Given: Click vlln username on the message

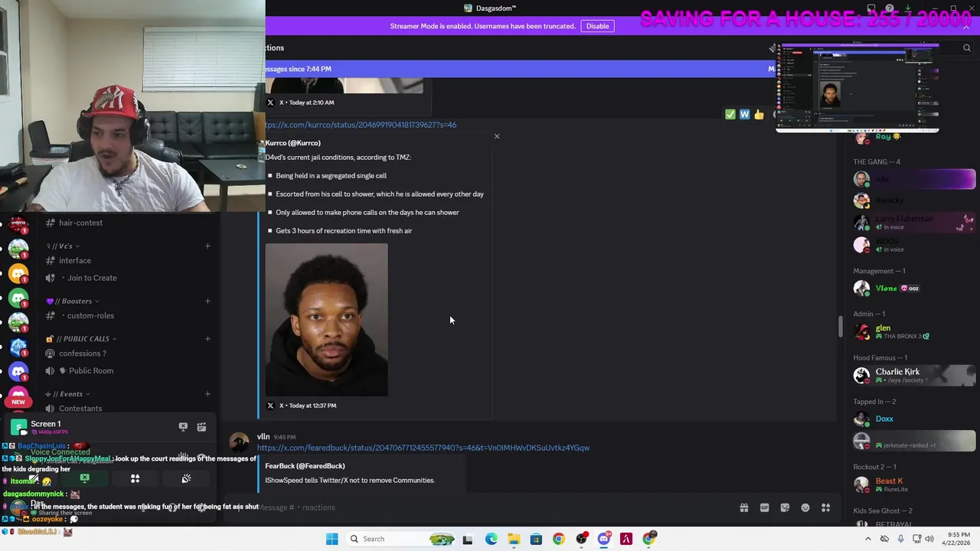Looking at the screenshot, I should pos(263,436).
